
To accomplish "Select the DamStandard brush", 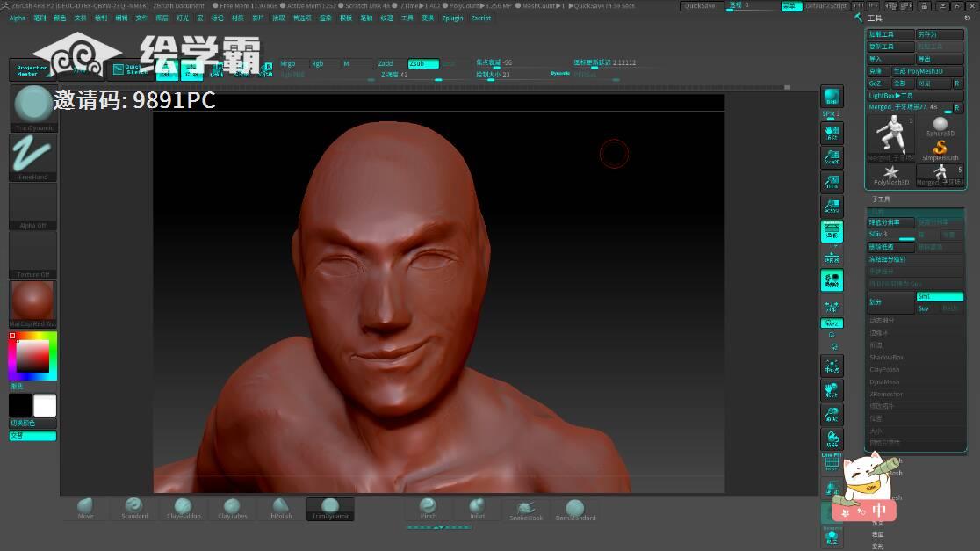I will [575, 510].
